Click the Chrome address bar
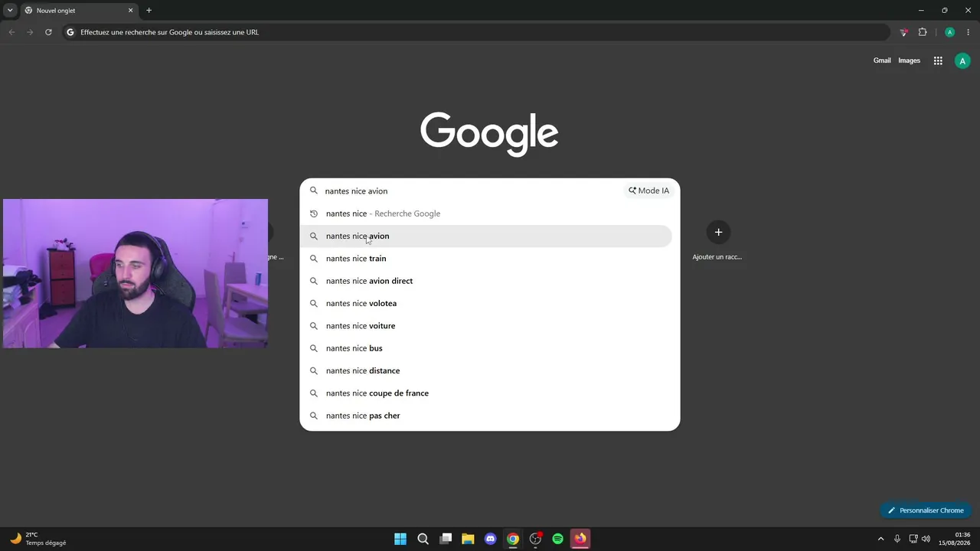This screenshot has width=980, height=551. coord(475,32)
